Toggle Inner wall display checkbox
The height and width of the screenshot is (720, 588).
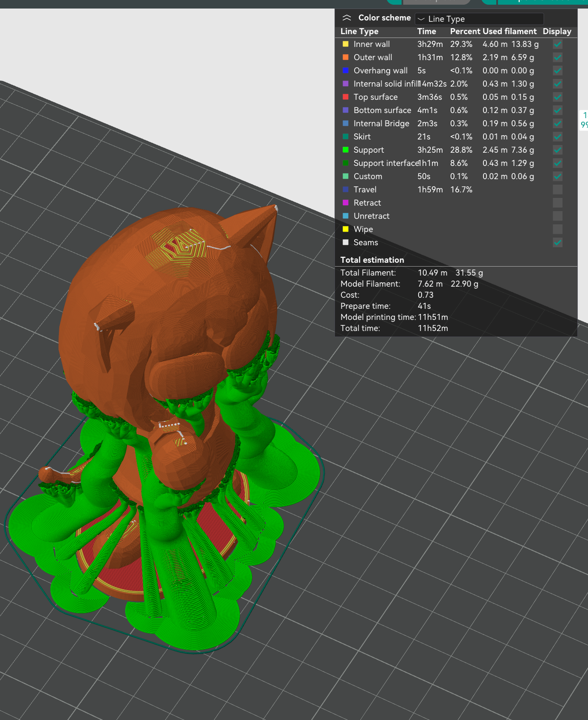(x=557, y=44)
